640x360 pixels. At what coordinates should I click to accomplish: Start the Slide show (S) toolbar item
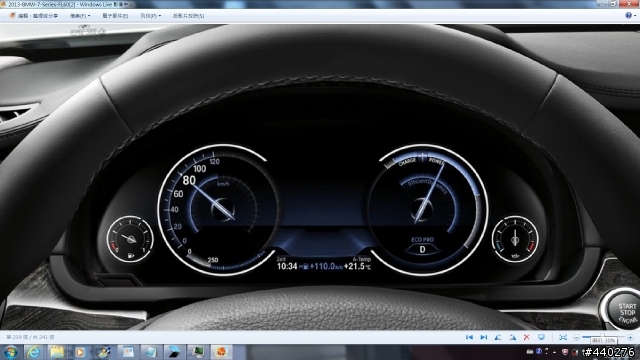[188, 16]
